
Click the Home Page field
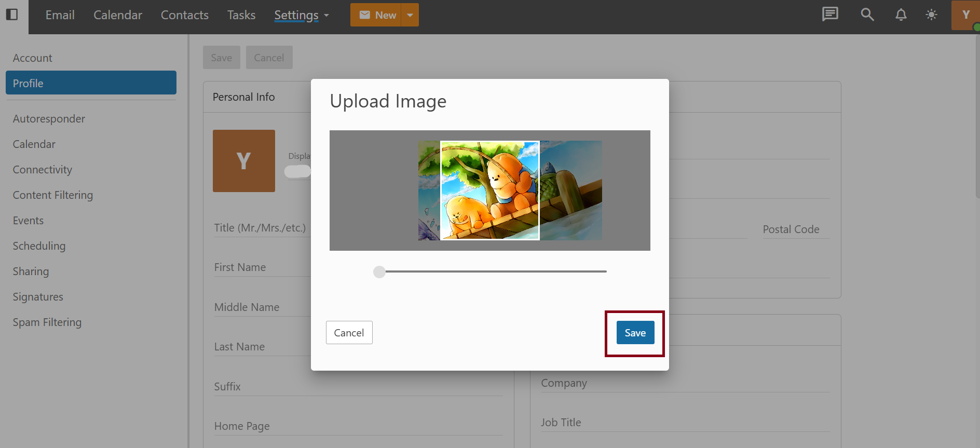pyautogui.click(x=359, y=426)
